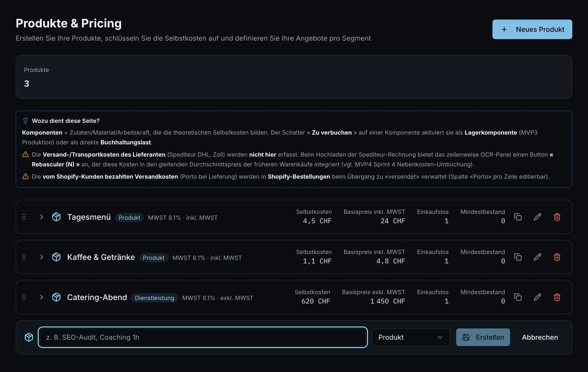Click the MWST 8.1% · exkl. MWST label
Viewport: 588px width, 372px height.
click(218, 298)
